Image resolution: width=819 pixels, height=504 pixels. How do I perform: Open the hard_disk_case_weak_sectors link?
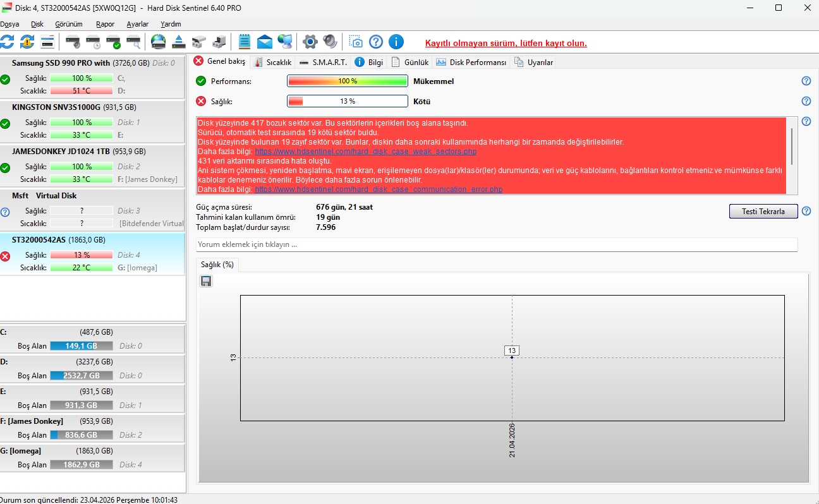click(x=365, y=152)
